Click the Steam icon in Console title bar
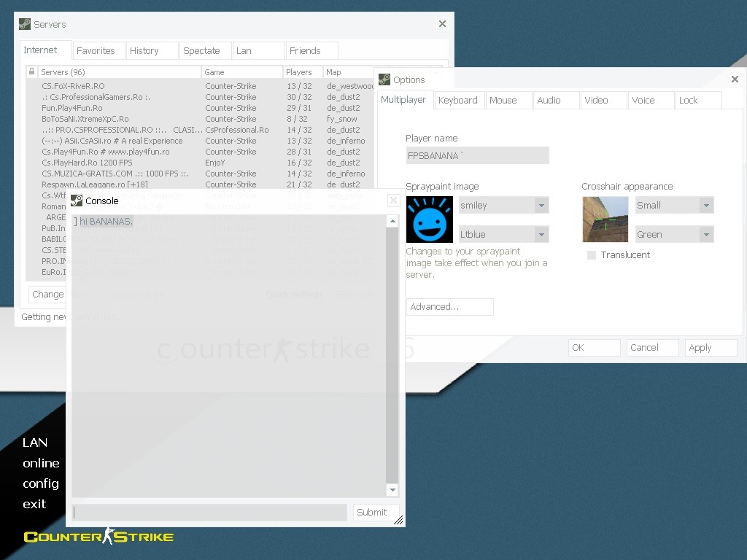Screen dimensions: 747x560 [77, 201]
